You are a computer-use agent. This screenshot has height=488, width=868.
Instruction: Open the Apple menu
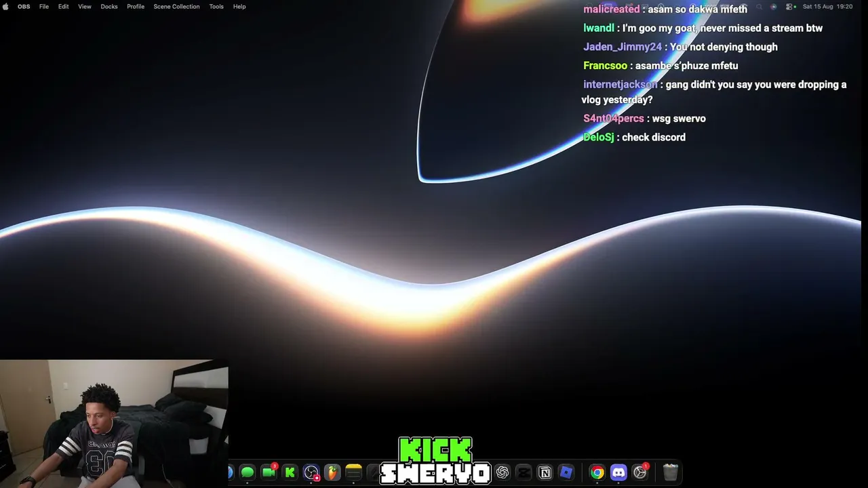pos(6,6)
